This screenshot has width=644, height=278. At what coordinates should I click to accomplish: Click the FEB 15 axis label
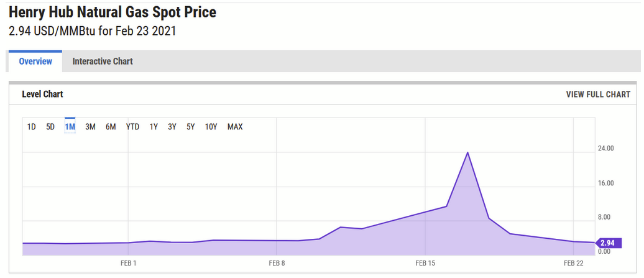point(425,264)
